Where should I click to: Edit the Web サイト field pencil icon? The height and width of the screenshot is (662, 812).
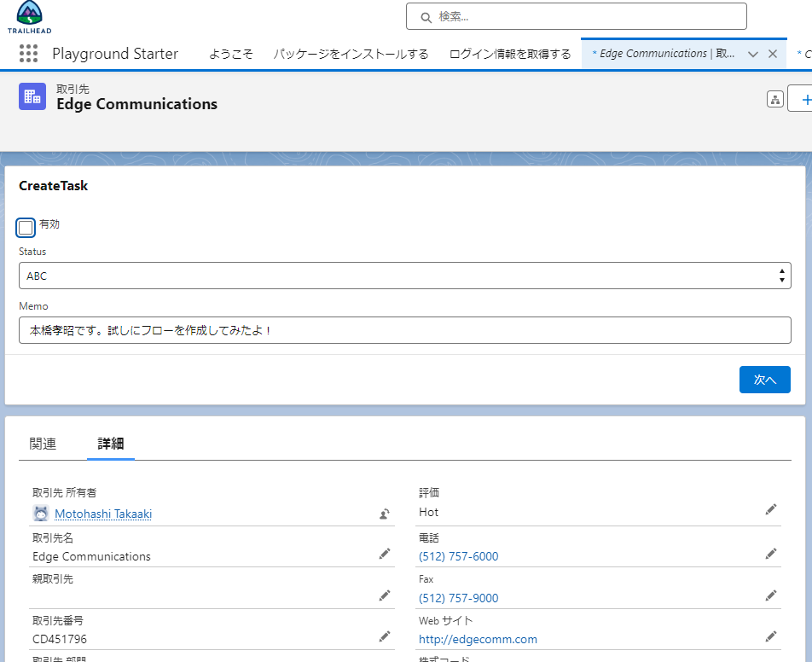coord(770,636)
